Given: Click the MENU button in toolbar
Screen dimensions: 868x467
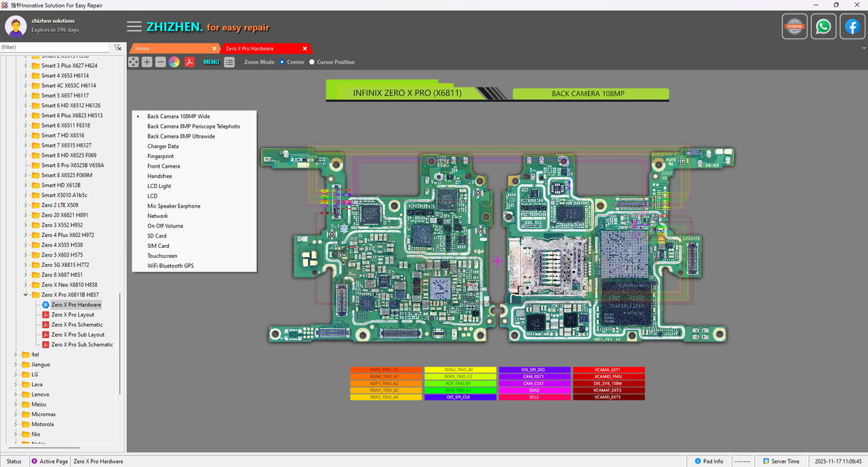Looking at the screenshot, I should pyautogui.click(x=211, y=62).
